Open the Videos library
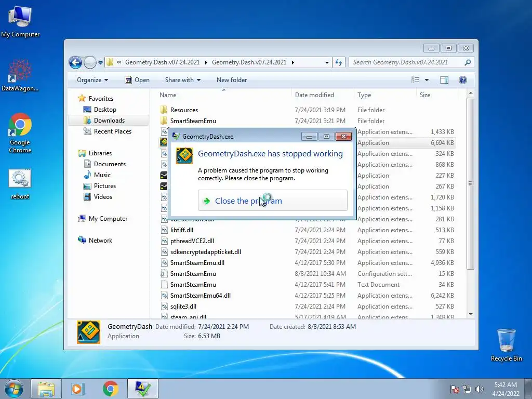Screen dimensions: 532x399 103,197
